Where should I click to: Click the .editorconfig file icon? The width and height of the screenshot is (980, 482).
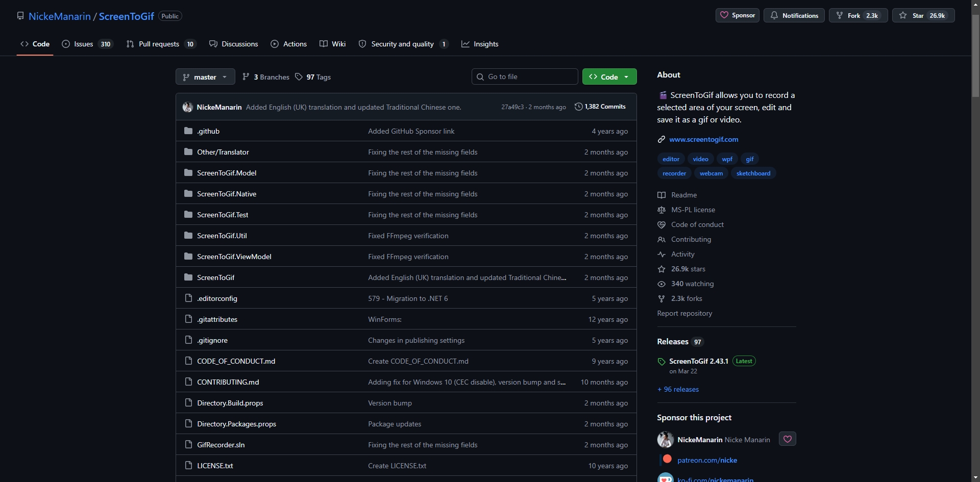coord(188,298)
